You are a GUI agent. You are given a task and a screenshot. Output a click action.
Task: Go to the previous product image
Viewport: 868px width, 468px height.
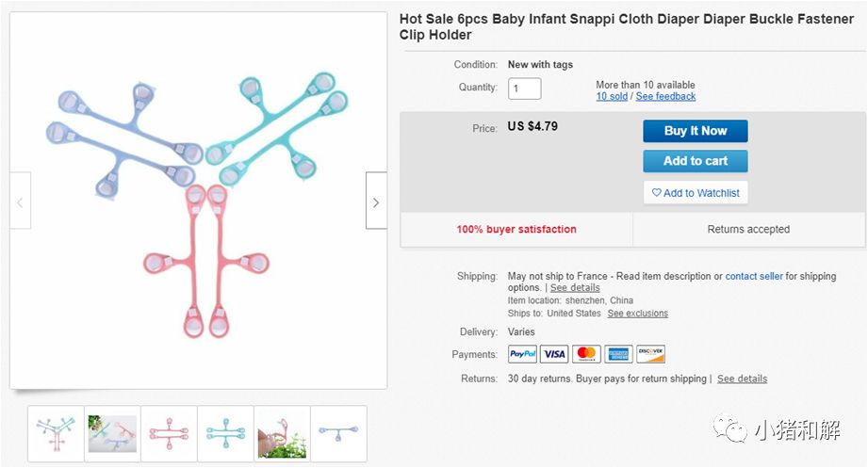tap(20, 201)
